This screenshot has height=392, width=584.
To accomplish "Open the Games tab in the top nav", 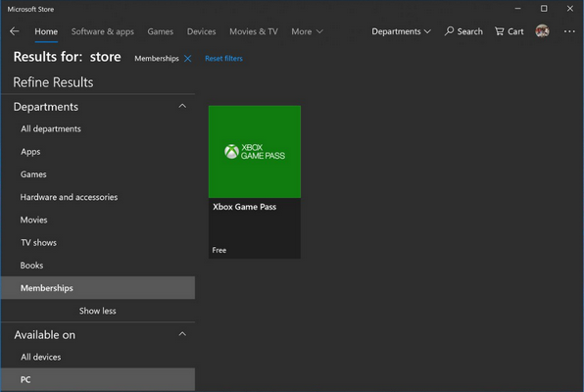I will (x=160, y=31).
